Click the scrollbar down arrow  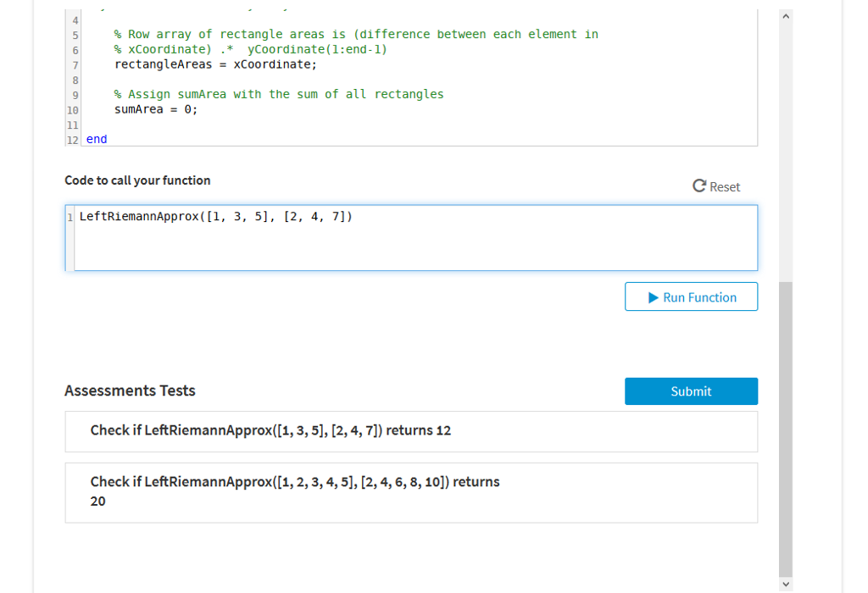pos(786,584)
